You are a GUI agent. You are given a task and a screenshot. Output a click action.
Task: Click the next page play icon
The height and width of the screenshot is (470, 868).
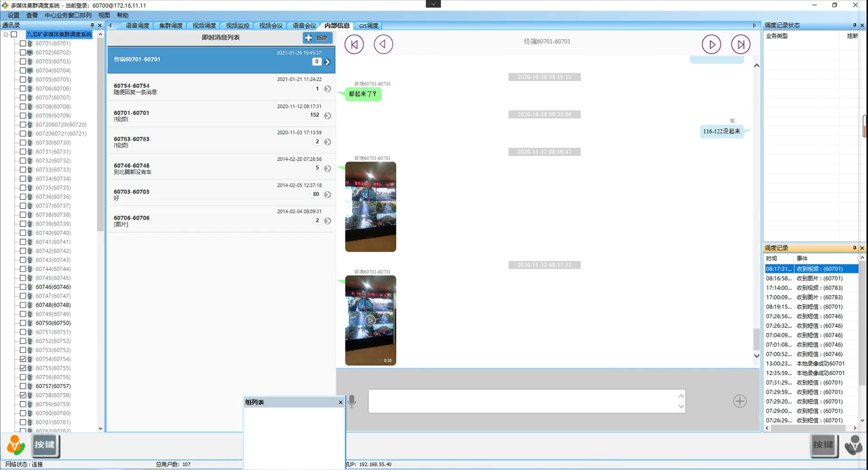pyautogui.click(x=711, y=44)
